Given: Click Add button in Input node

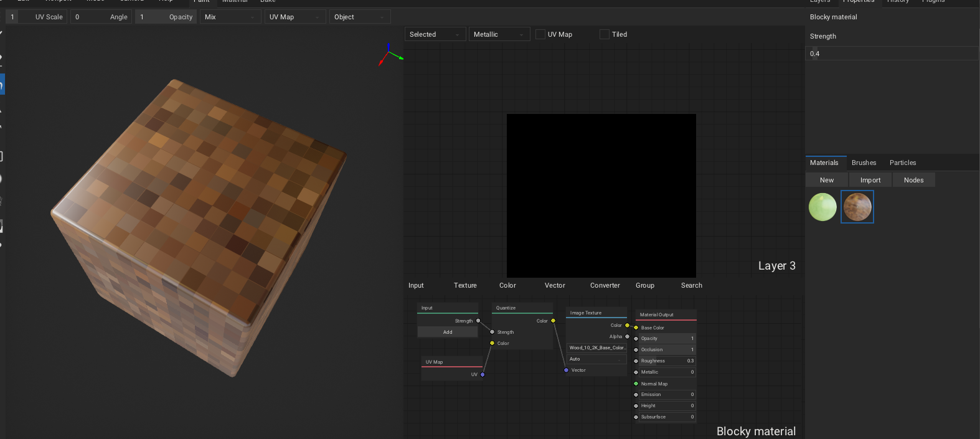Looking at the screenshot, I should click(x=448, y=332).
